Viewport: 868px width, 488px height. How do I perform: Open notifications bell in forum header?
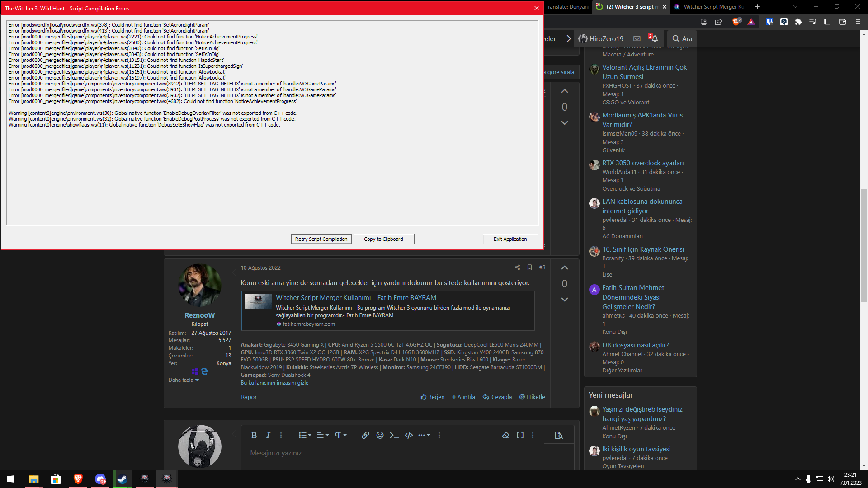click(x=654, y=39)
